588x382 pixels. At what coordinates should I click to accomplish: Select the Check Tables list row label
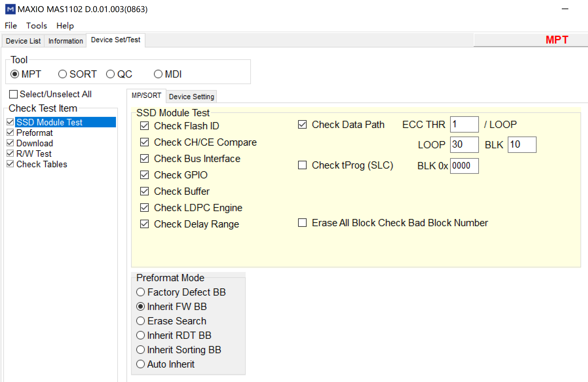point(42,164)
